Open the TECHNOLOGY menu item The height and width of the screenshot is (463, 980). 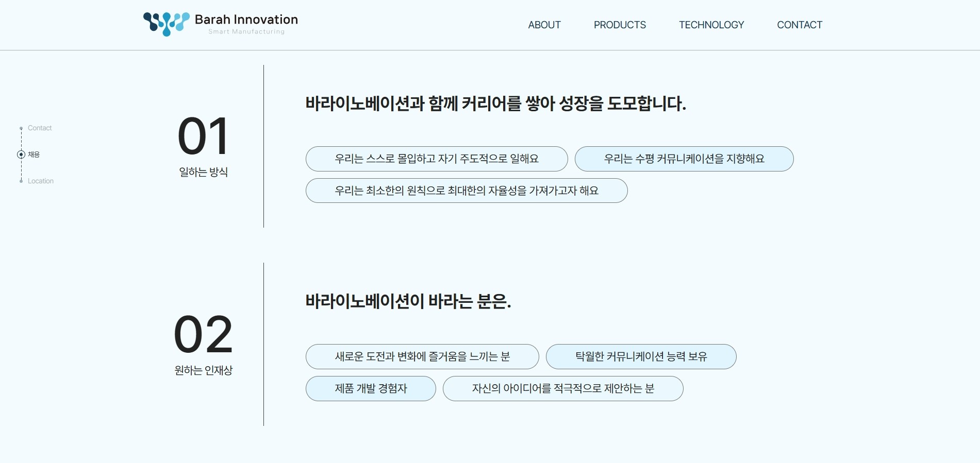[711, 25]
